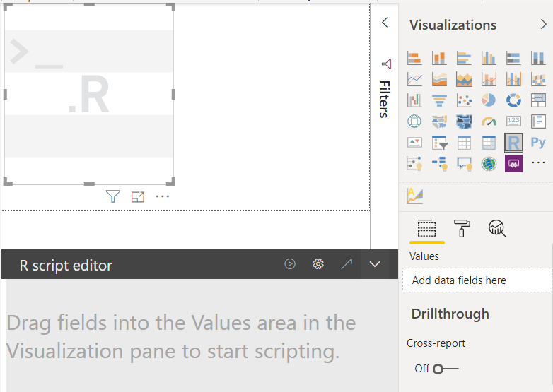553x392 pixels.
Task: Choose the donut chart visualization
Action: tap(513, 100)
